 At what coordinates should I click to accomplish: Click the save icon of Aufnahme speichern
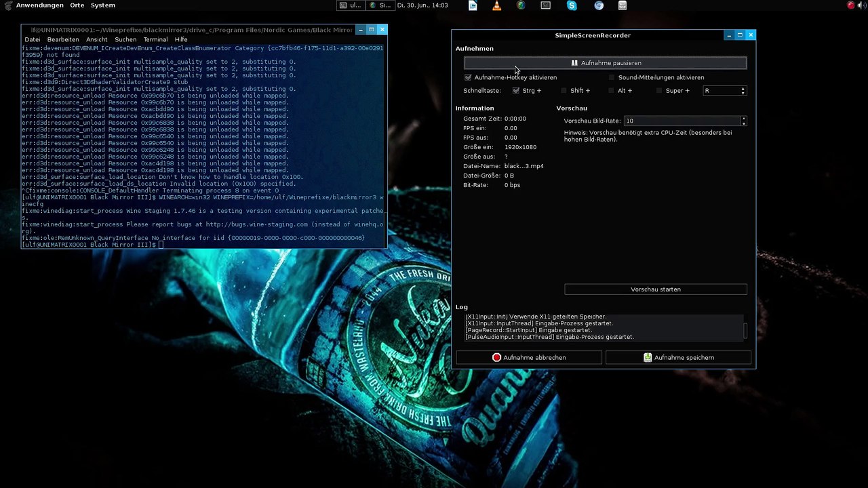pos(648,357)
